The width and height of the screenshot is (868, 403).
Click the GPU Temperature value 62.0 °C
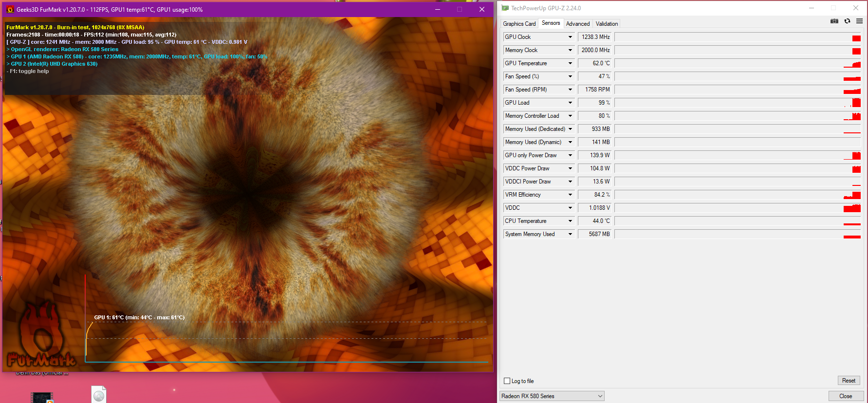pyautogui.click(x=595, y=63)
